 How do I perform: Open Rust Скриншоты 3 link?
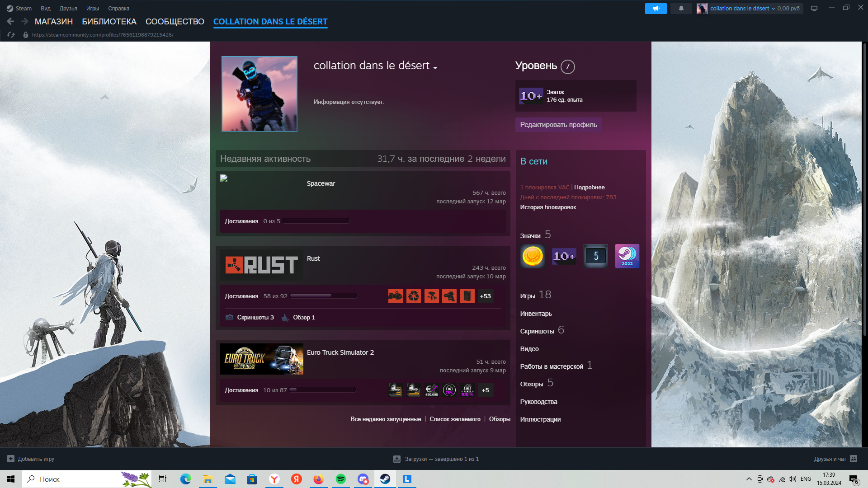click(x=255, y=318)
